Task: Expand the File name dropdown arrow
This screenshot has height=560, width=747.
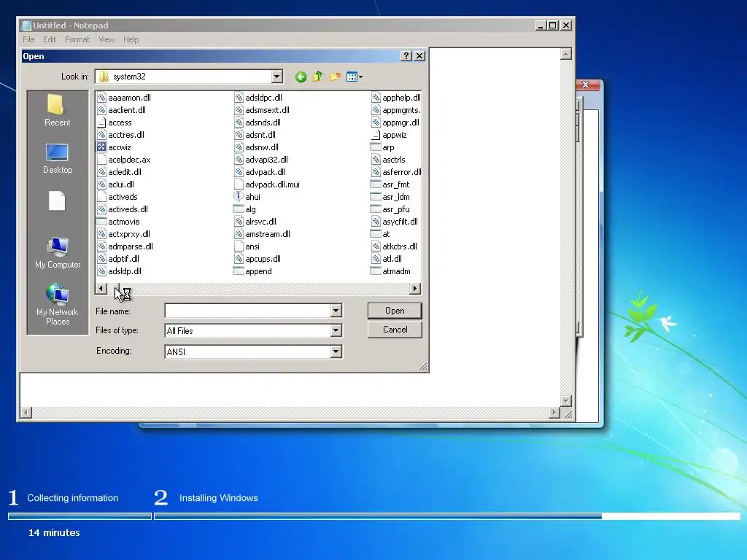Action: pos(336,311)
